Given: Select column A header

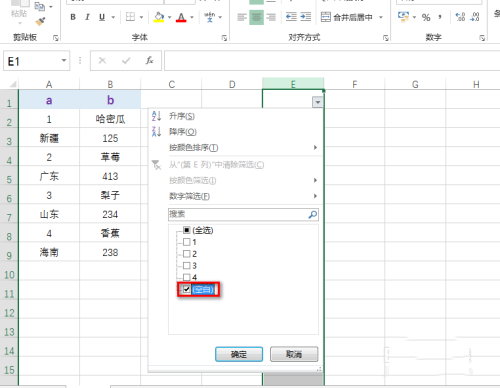Looking at the screenshot, I should tap(49, 84).
